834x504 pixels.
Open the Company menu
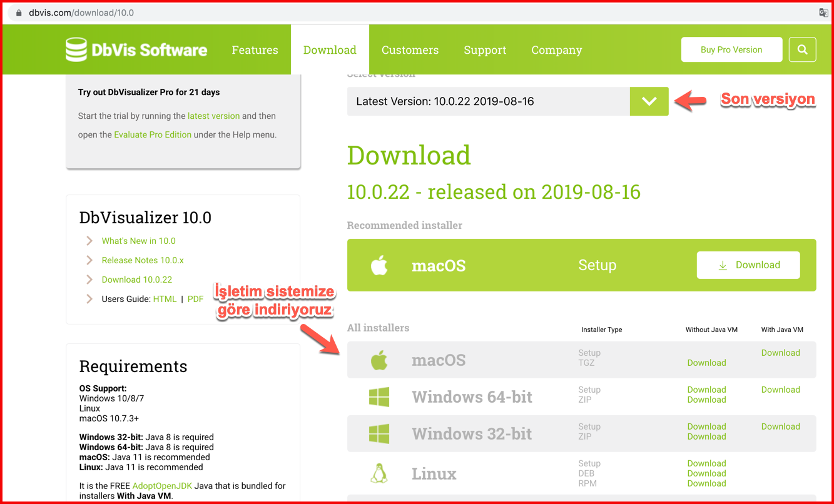tap(557, 50)
